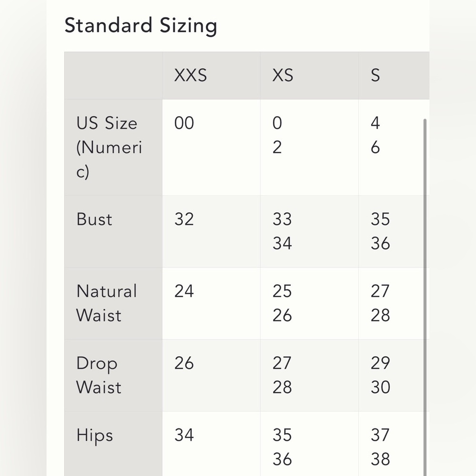Select the S column header
The image size is (476, 476).
pyautogui.click(x=375, y=75)
